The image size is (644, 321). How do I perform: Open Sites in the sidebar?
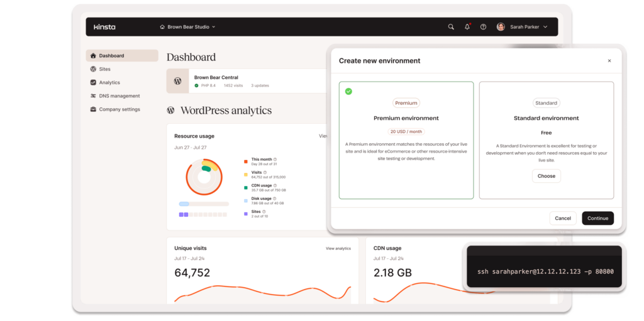coord(104,69)
